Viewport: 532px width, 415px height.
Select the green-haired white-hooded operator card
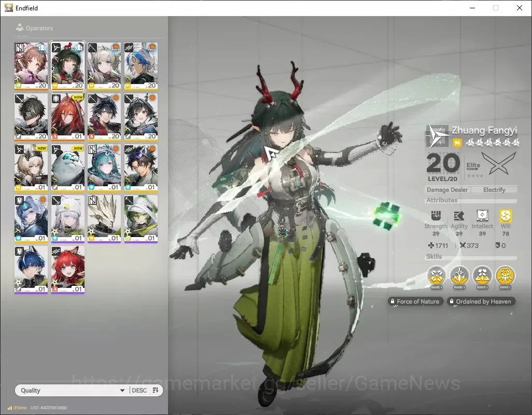click(x=141, y=219)
